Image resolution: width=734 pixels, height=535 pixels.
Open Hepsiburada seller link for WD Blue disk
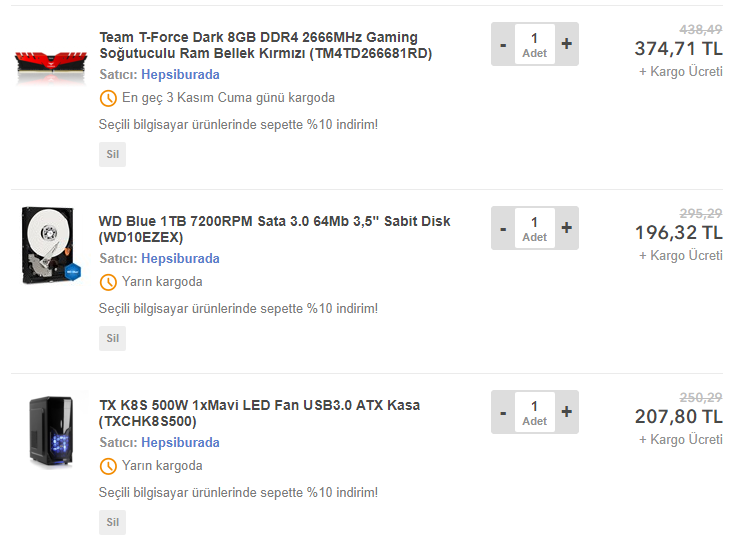pyautogui.click(x=180, y=258)
